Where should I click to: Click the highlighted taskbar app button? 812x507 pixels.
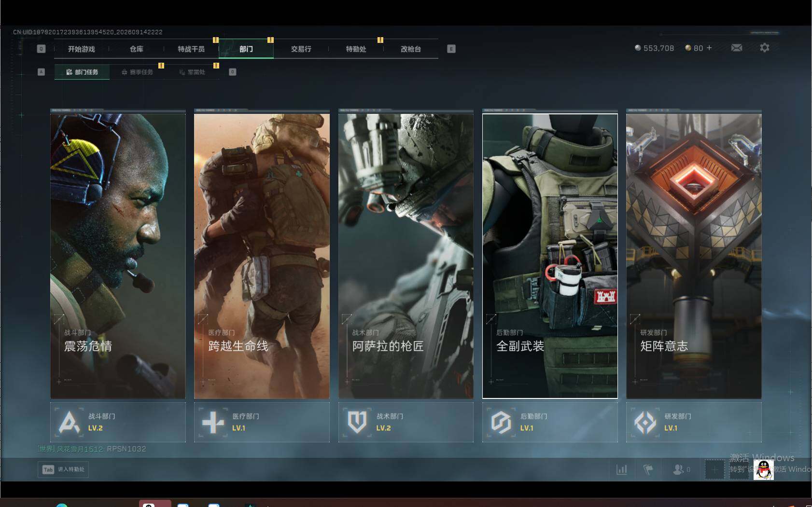(155, 504)
